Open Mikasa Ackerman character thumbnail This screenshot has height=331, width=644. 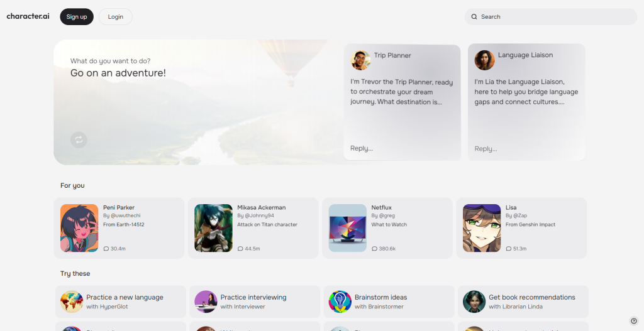point(213,228)
